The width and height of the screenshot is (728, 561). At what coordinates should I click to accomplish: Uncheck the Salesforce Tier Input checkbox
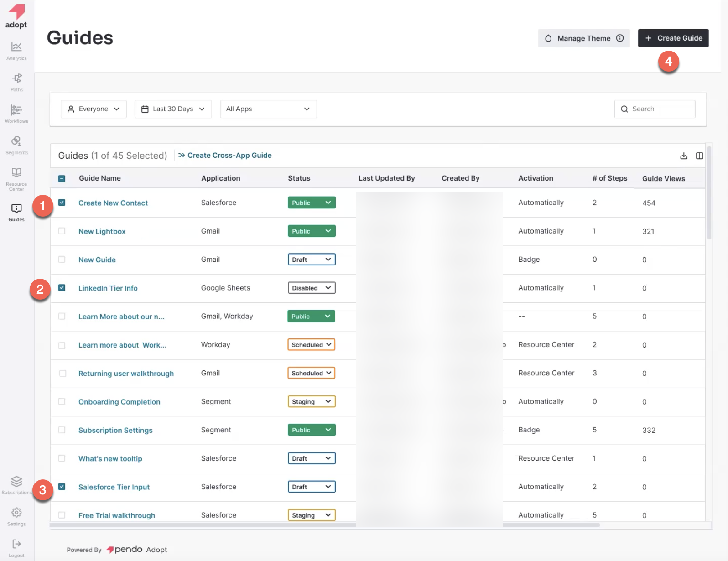click(62, 487)
